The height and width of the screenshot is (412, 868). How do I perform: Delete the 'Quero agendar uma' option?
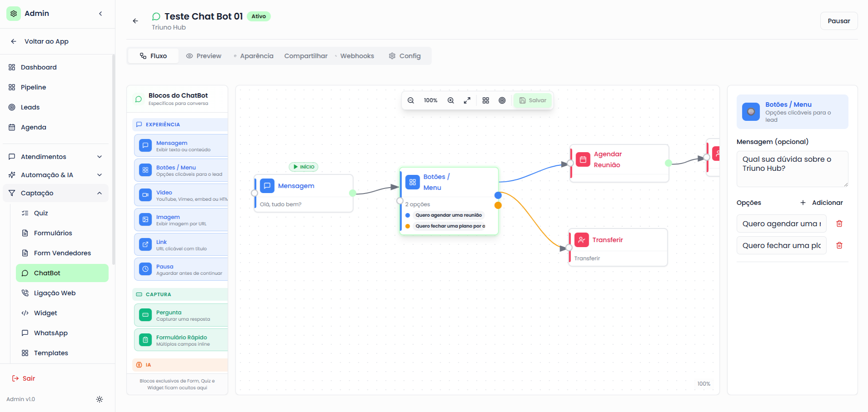pos(839,223)
